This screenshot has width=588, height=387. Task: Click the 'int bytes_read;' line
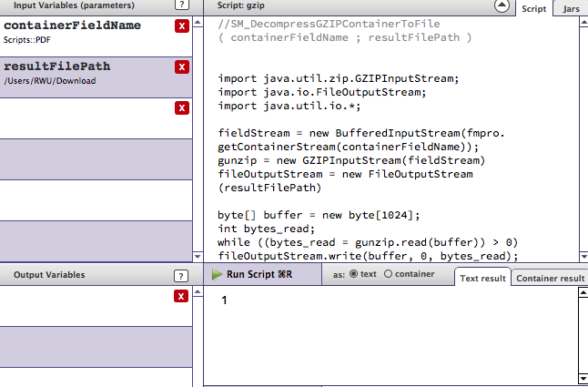(x=266, y=229)
